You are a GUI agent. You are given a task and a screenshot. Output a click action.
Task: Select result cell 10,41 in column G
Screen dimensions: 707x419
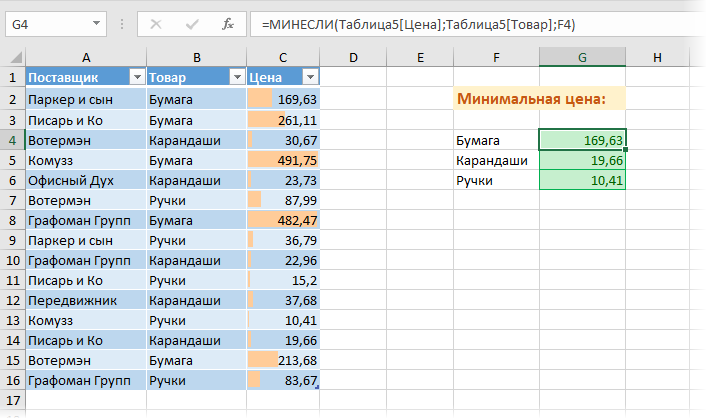(x=582, y=180)
